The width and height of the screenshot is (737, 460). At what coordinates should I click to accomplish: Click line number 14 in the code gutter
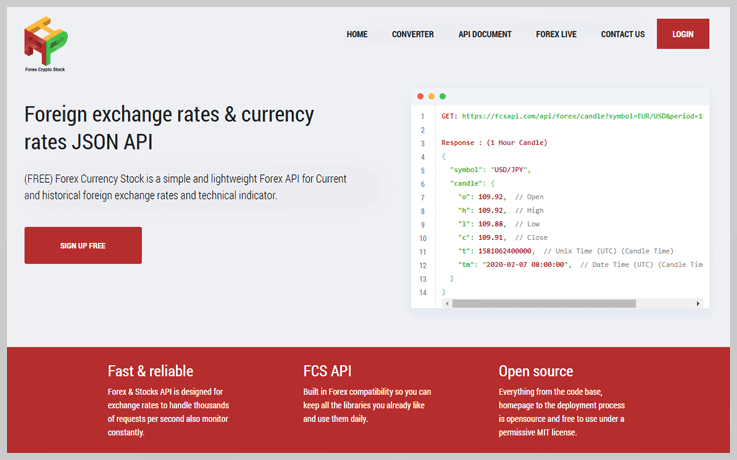[423, 292]
